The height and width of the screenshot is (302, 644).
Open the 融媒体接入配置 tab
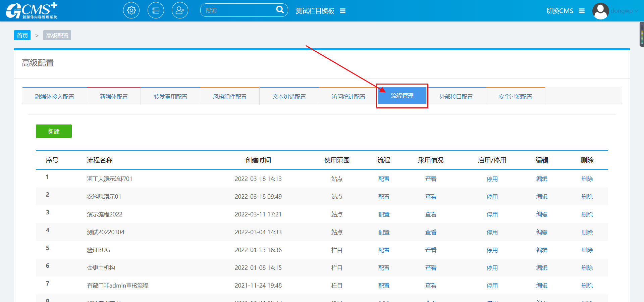click(55, 97)
